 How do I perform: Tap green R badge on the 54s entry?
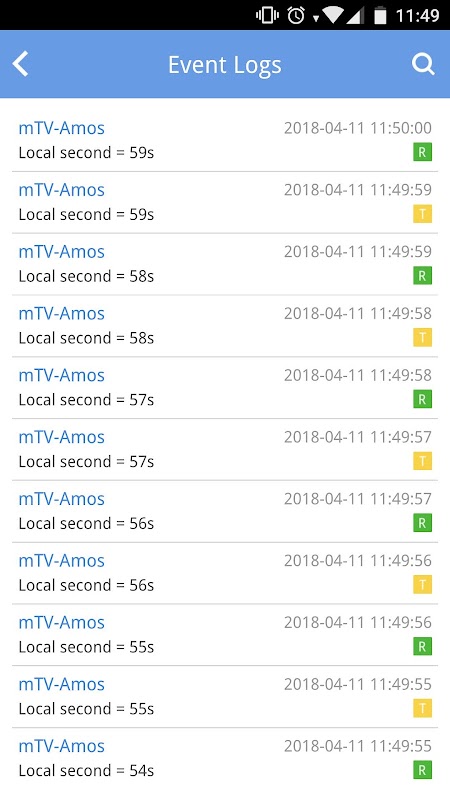click(x=422, y=770)
